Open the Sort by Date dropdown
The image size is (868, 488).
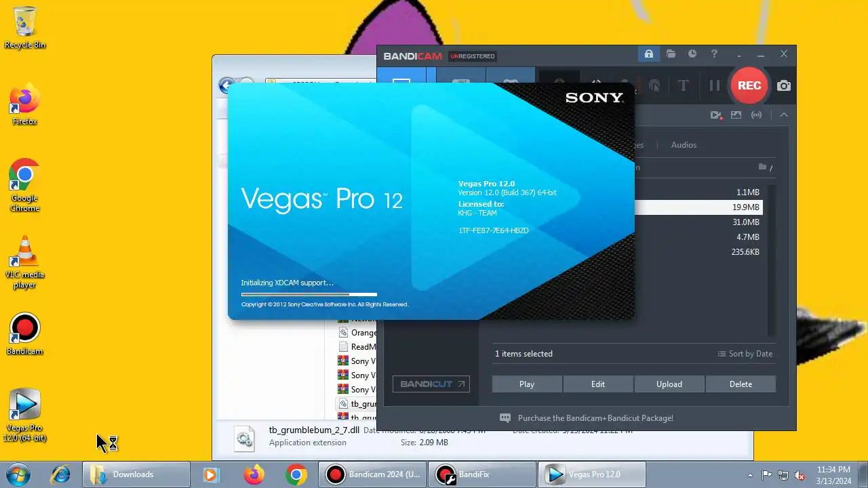(x=745, y=354)
